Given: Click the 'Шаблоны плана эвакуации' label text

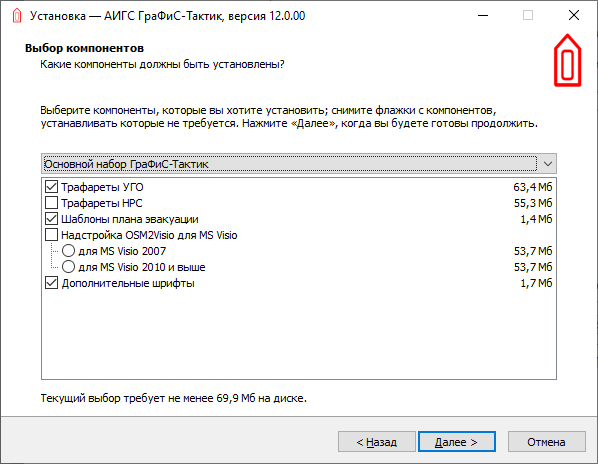Looking at the screenshot, I should [x=130, y=219].
